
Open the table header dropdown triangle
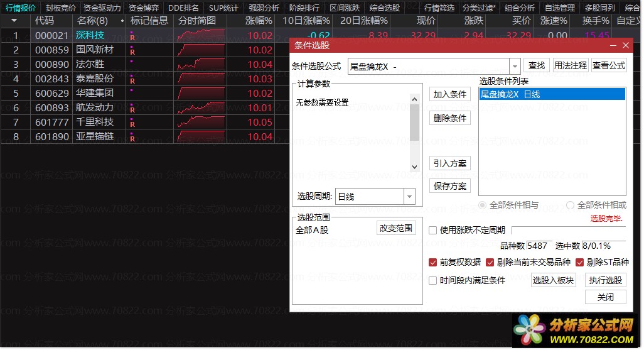(14, 21)
